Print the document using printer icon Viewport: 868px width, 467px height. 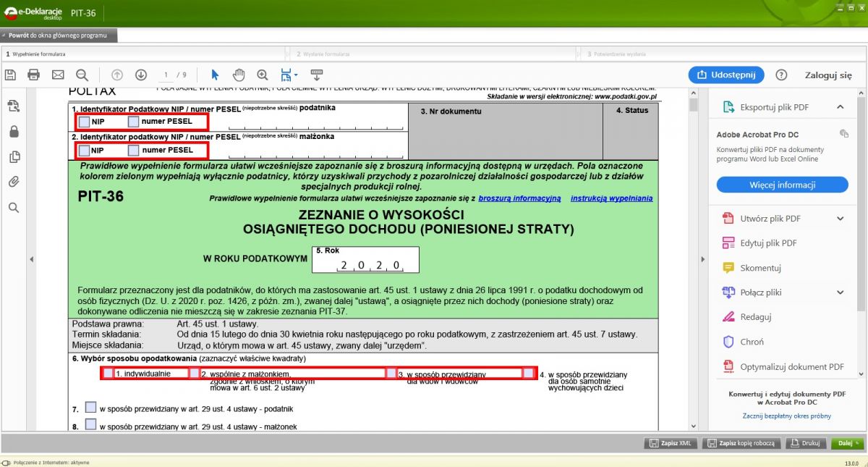click(x=33, y=75)
